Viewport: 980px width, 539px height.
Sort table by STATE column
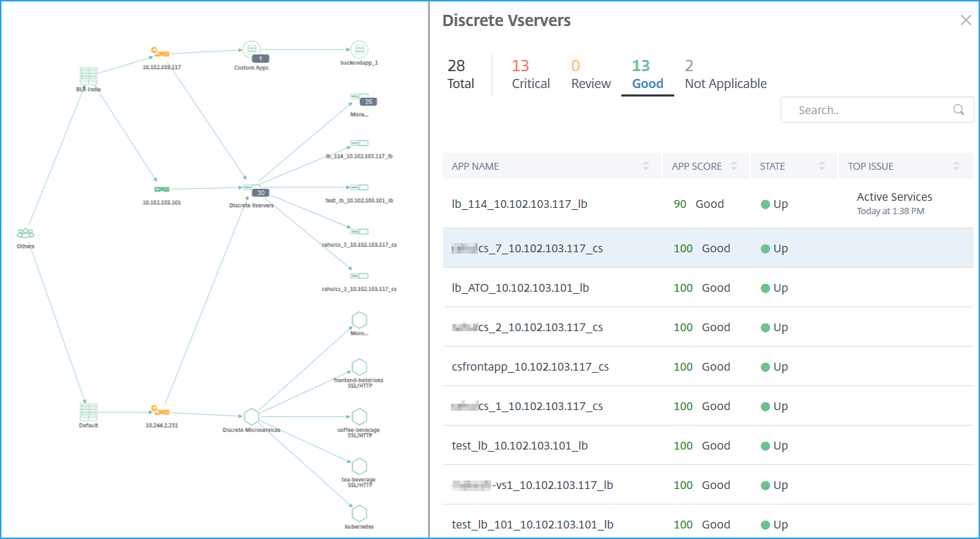pos(821,166)
